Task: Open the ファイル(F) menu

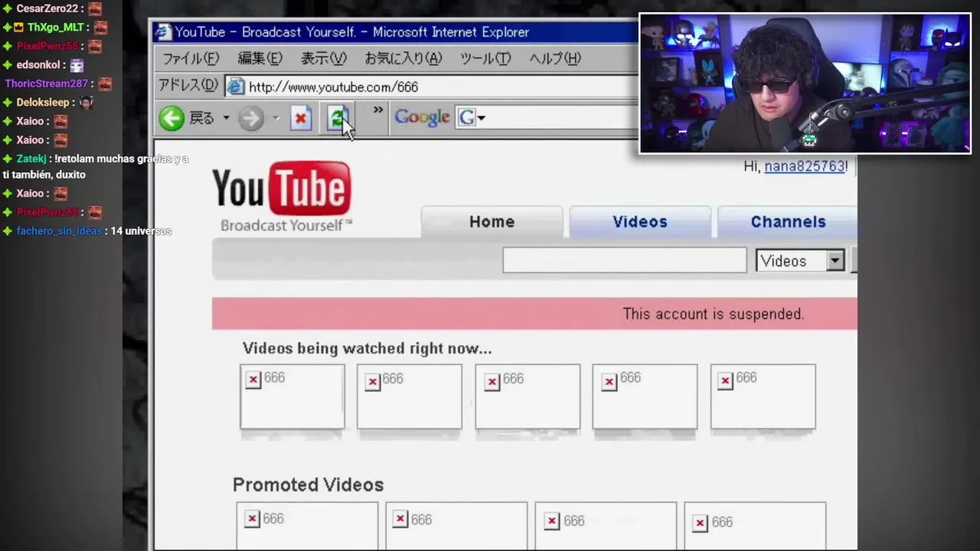Action: pos(191,58)
